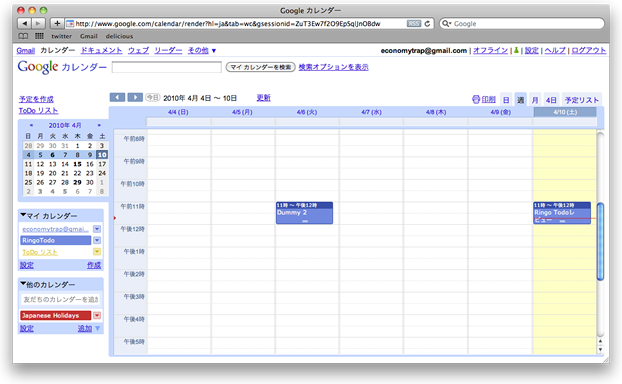Click 4/4 (日) column header
The image size is (622, 384).
(178, 112)
